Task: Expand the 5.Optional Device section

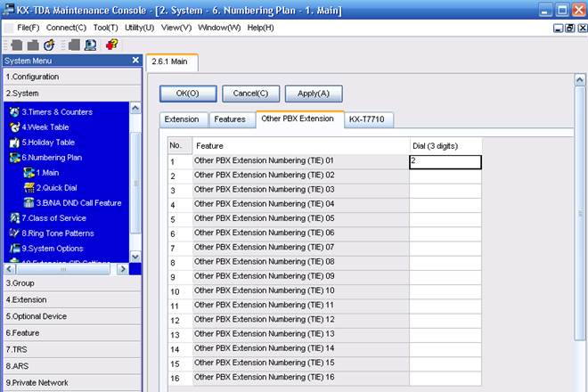Action: 72,316
